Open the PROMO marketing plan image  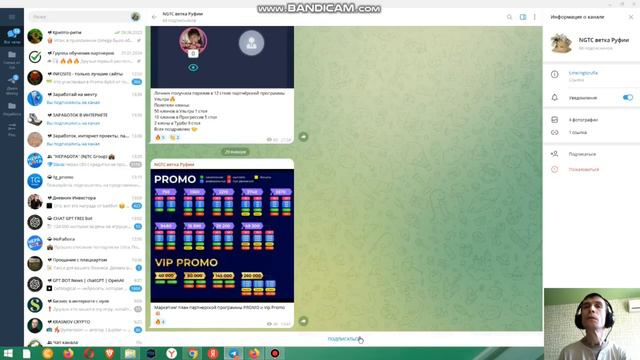click(x=222, y=236)
